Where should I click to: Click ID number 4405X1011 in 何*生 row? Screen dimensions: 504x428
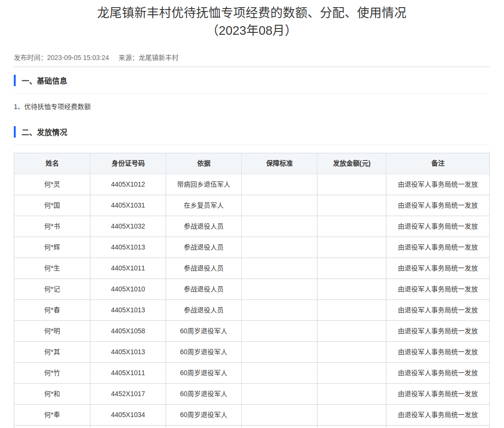128,268
